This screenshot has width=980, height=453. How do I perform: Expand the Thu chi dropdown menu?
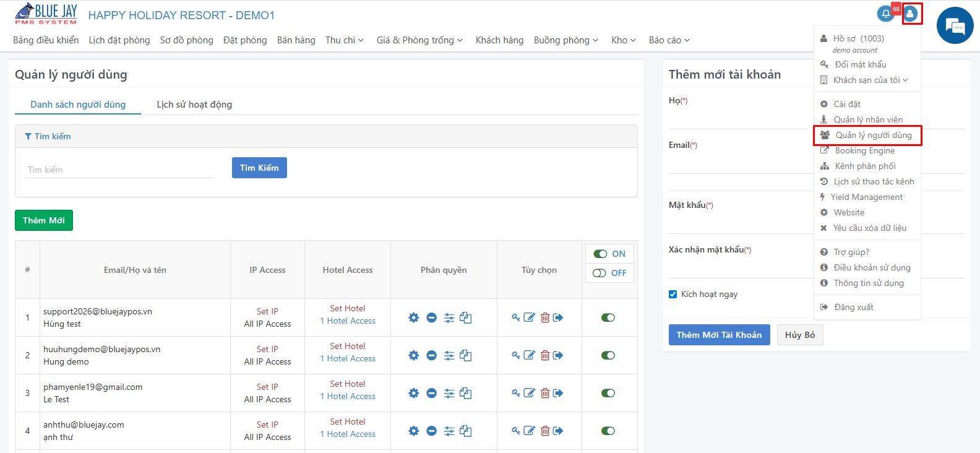coord(345,40)
